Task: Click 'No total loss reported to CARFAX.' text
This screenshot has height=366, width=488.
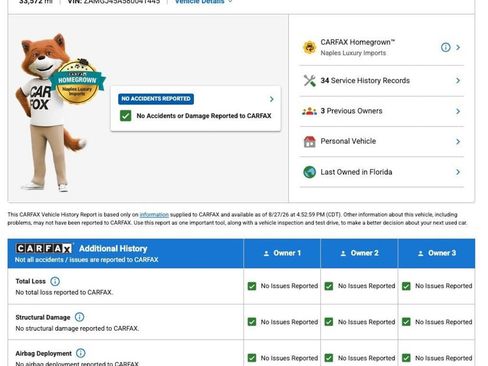Action: click(64, 292)
